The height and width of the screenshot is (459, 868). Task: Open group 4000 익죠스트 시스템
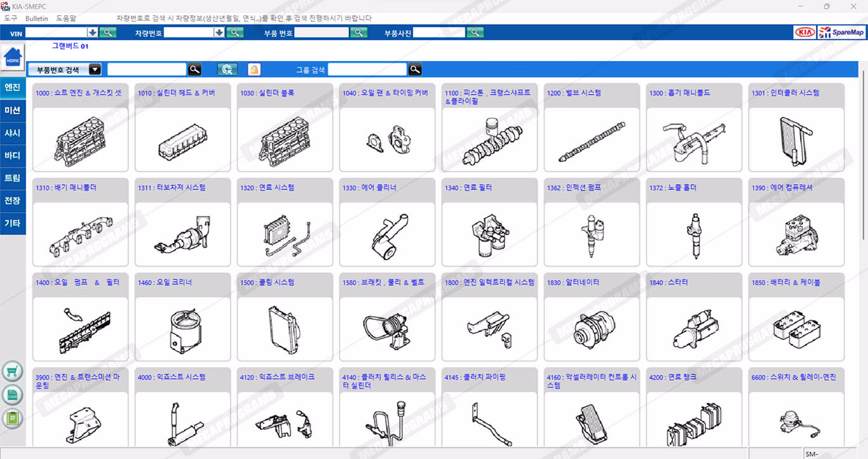click(x=182, y=407)
